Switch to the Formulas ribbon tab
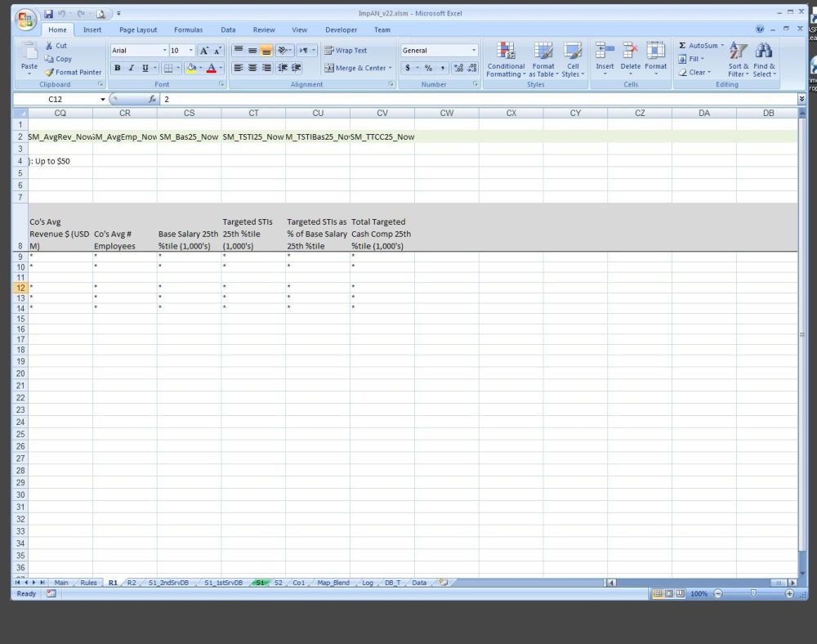 click(x=188, y=30)
